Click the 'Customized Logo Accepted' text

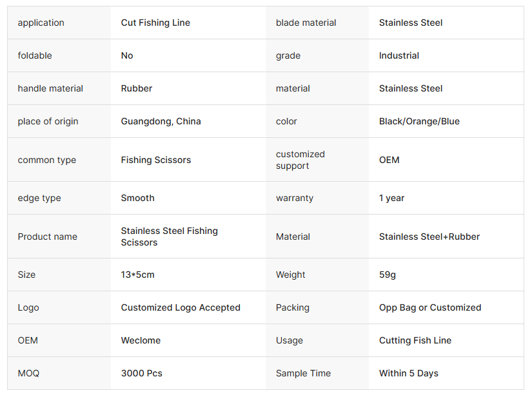[181, 307]
